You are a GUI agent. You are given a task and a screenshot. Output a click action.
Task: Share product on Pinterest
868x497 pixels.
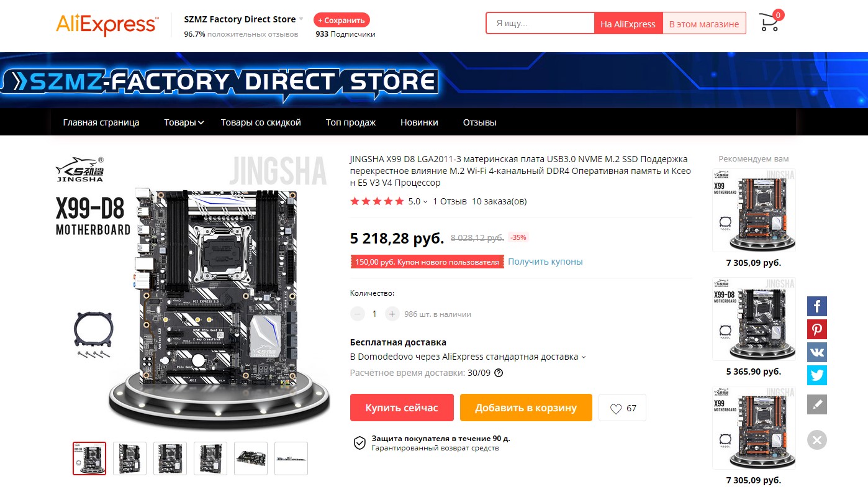[817, 329]
